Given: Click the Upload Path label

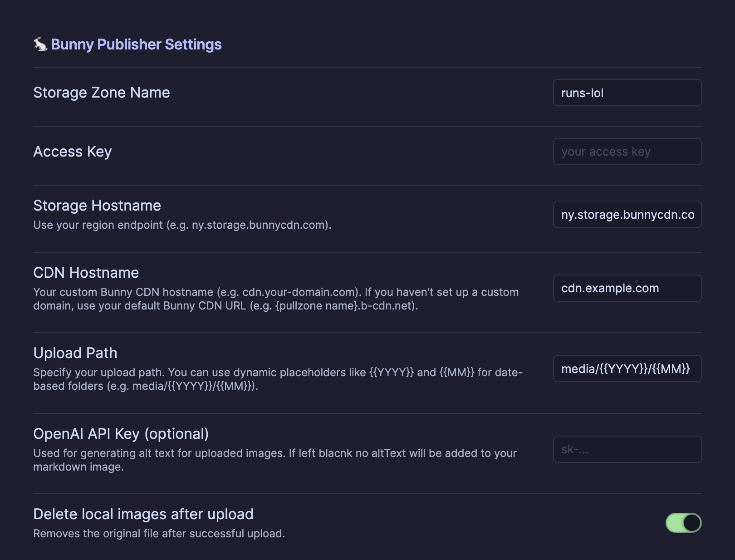Looking at the screenshot, I should (75, 353).
